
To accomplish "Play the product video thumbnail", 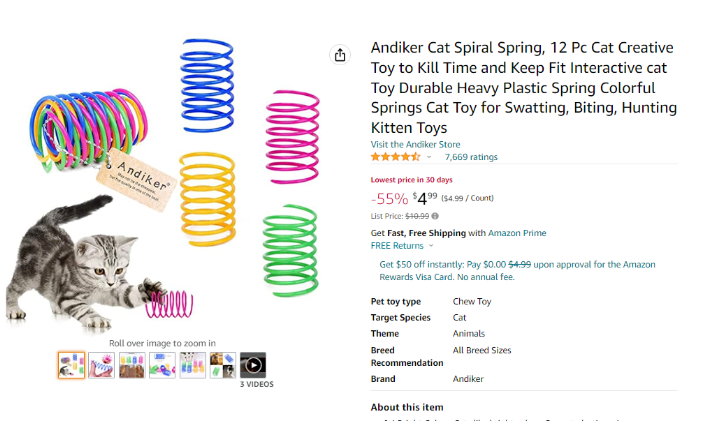I will pos(253,365).
